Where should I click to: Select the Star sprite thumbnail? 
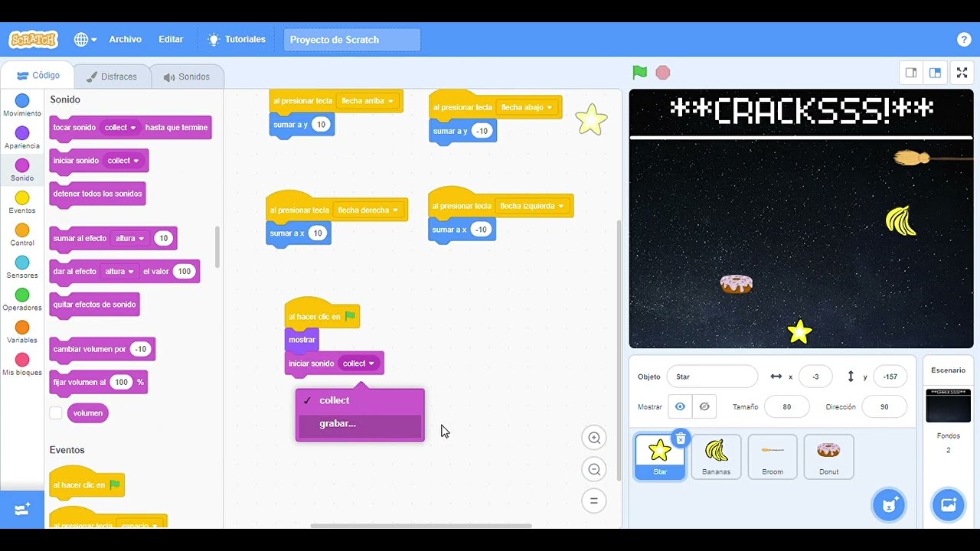[x=660, y=457]
